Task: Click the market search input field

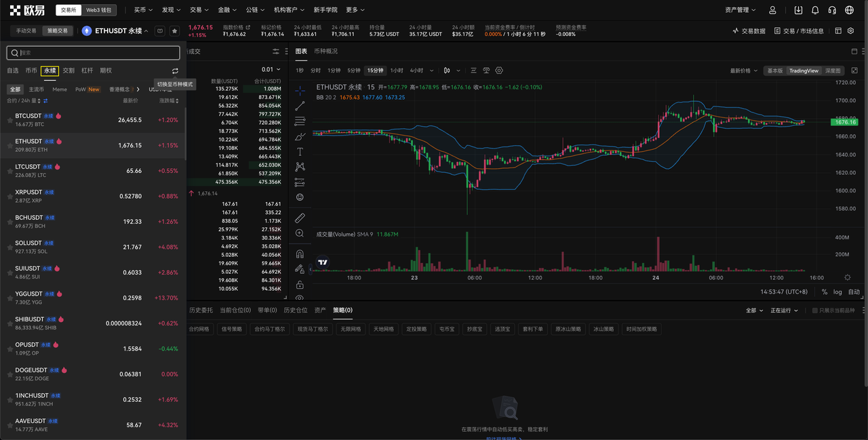Action: tap(94, 52)
